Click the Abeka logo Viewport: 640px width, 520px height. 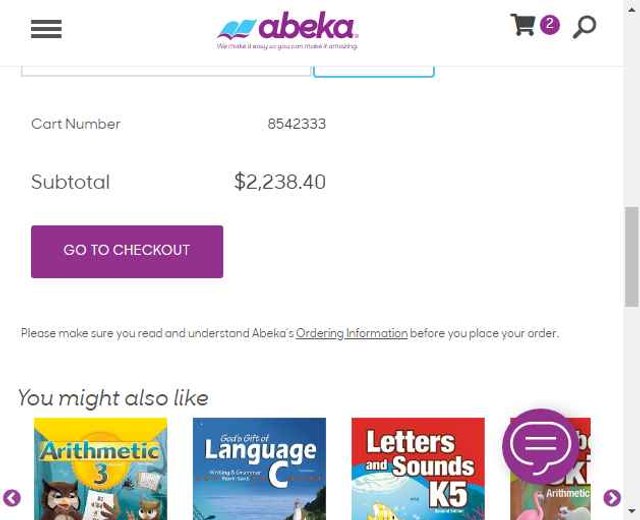(288, 30)
